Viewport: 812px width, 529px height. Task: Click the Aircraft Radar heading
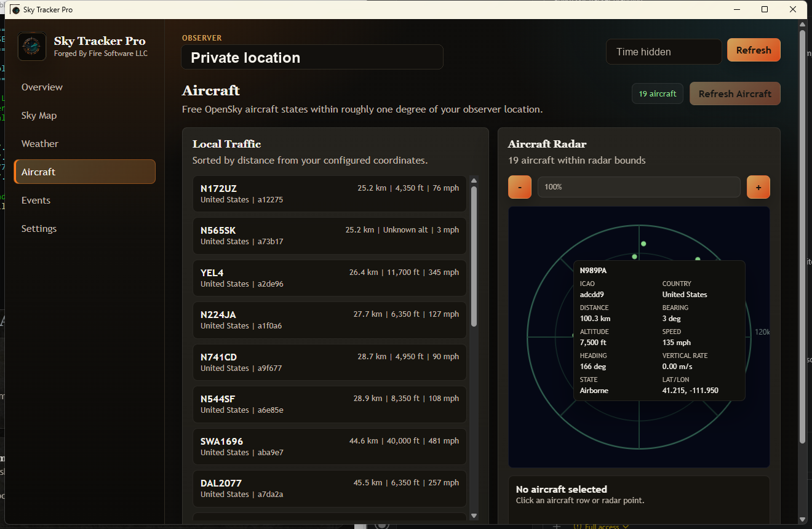(547, 144)
